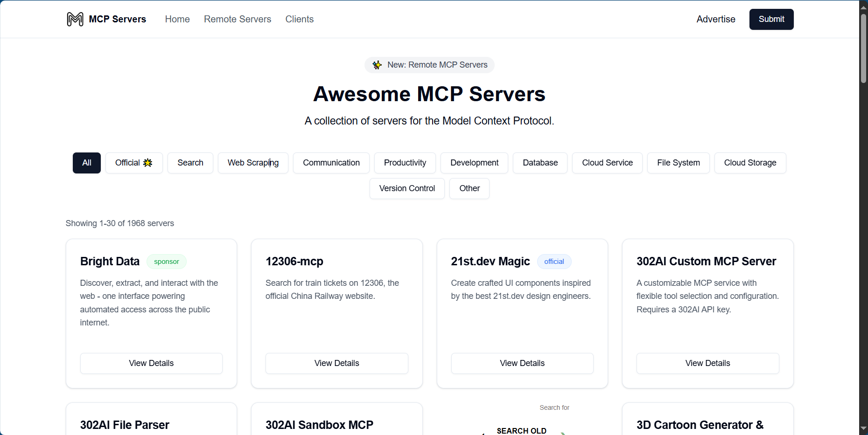Click the scrollbar down arrow
Screen dimensions: 868x435
(x=864, y=428)
